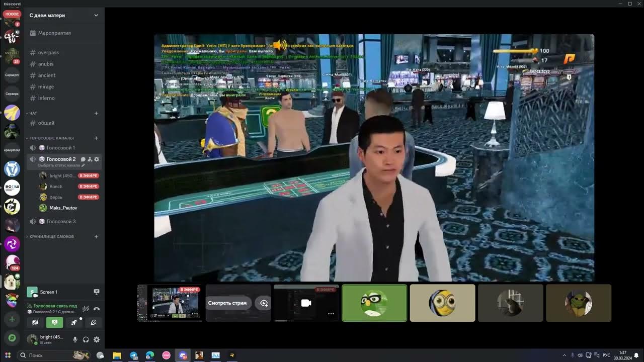The image size is (644, 362).
Task: Collapse the ГОЛОСОВЫЕ КАНАЛЫ category
Action: (x=51, y=138)
